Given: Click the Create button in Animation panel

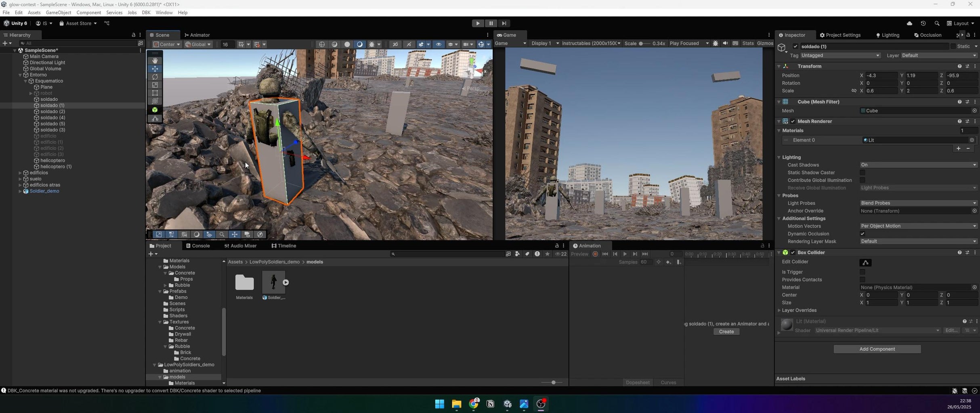Looking at the screenshot, I should (x=726, y=332).
